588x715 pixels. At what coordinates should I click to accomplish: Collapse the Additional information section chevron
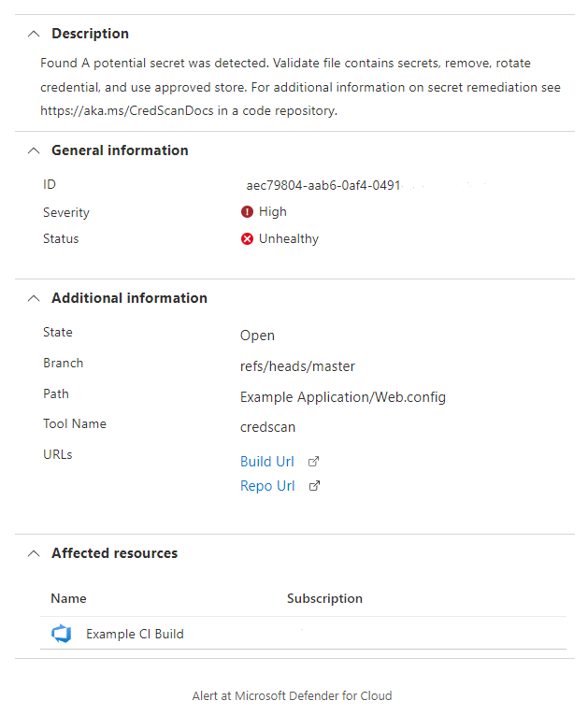pos(34,298)
